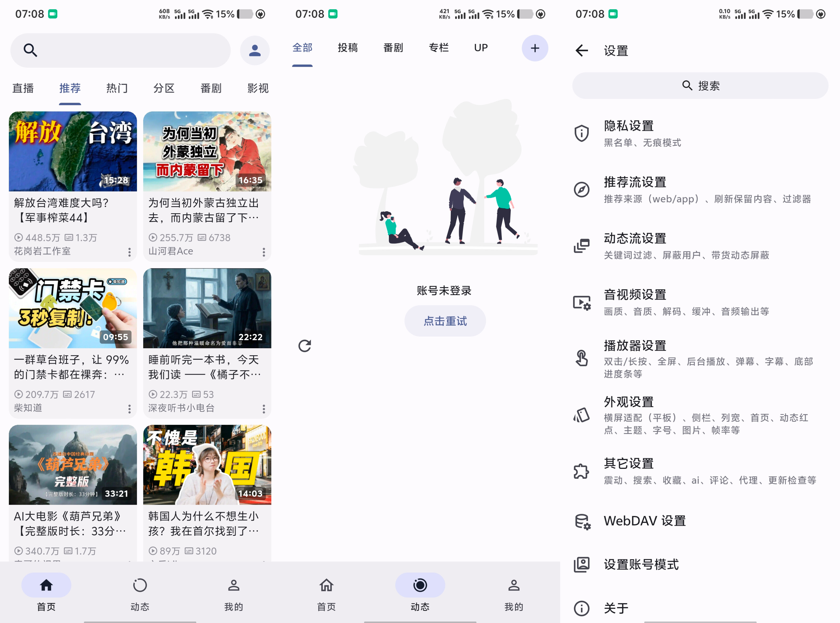Tap the 搜索 search field in settings
840x623 pixels.
point(700,86)
